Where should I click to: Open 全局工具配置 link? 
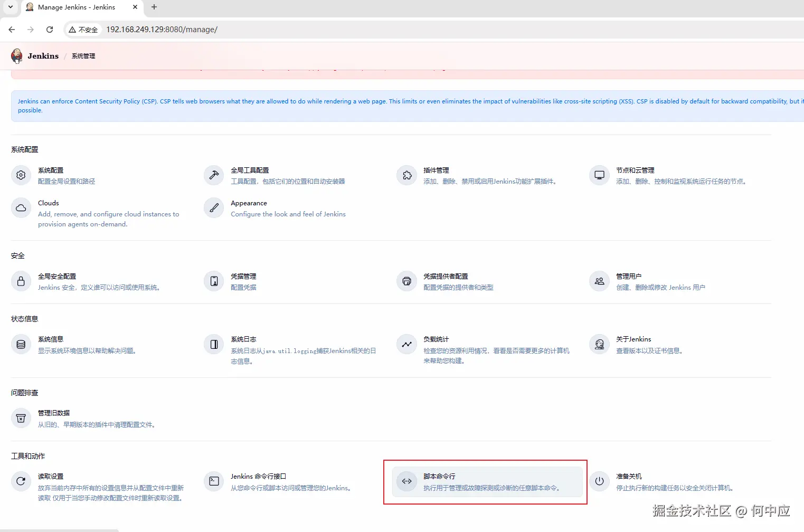coord(250,170)
